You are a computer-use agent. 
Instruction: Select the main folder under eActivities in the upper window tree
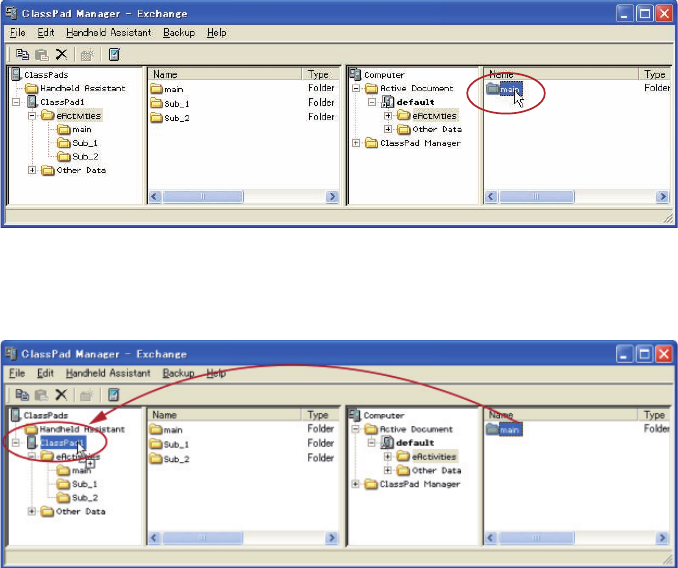point(74,129)
